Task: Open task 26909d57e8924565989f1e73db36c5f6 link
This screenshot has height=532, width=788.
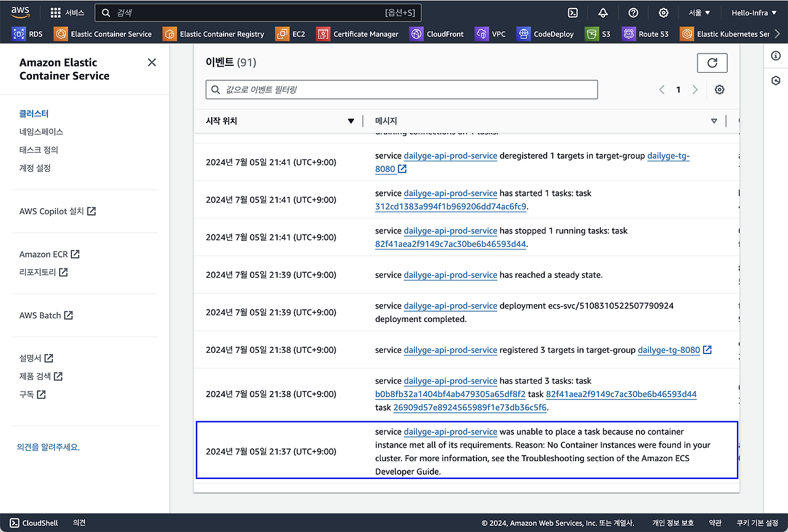Action: 470,408
